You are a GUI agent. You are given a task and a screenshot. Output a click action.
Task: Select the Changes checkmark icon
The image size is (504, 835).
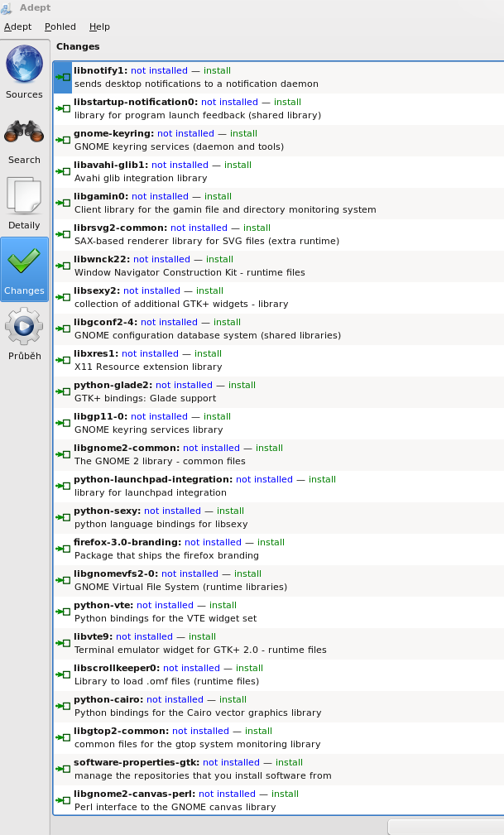point(24,262)
